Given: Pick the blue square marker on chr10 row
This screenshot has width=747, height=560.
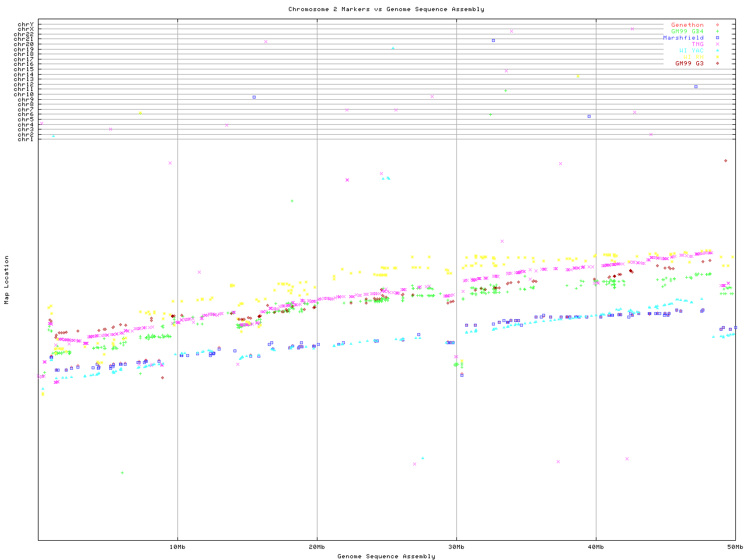Looking at the screenshot, I should click(x=254, y=97).
